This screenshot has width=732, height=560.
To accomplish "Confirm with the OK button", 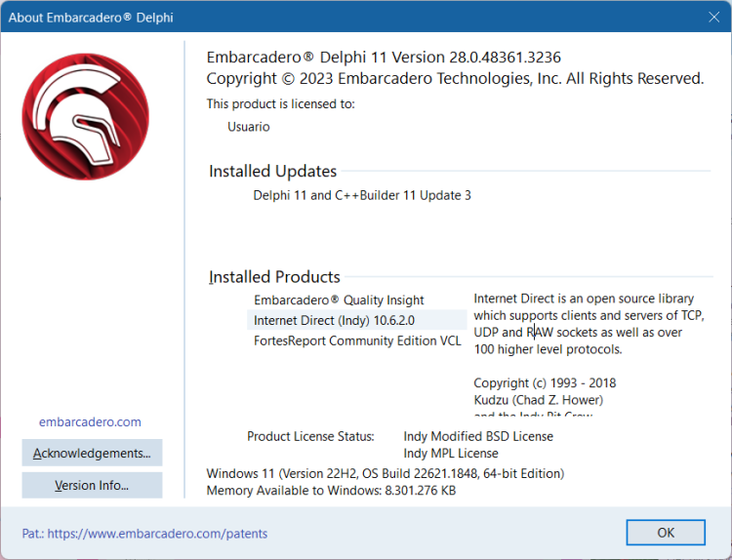I will tap(666, 533).
